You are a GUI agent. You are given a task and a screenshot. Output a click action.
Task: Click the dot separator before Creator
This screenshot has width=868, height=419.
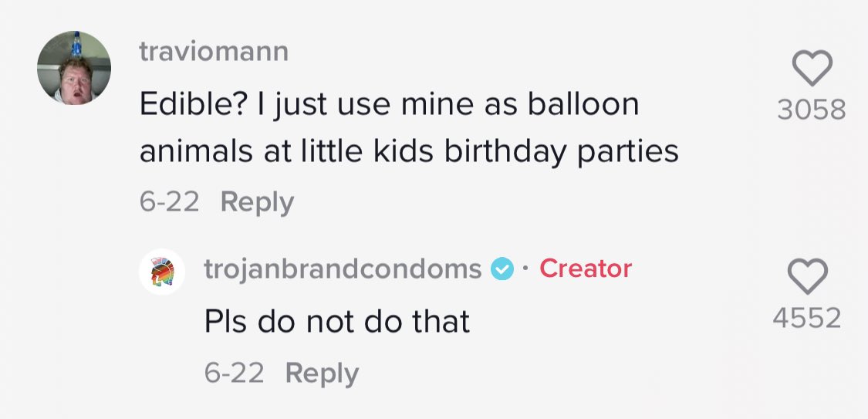pyautogui.click(x=526, y=269)
